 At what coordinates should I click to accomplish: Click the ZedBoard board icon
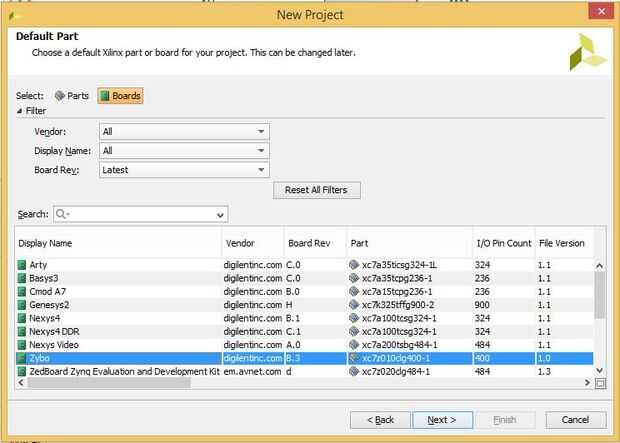22,372
